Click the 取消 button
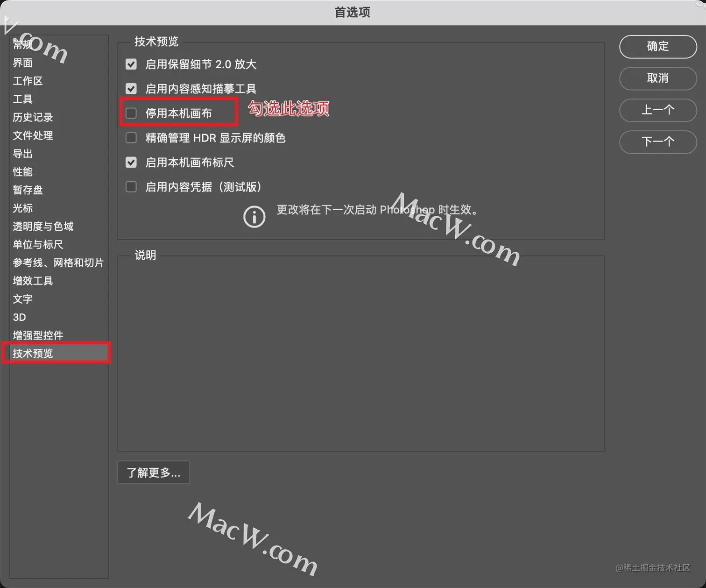The image size is (706, 588). click(x=658, y=78)
